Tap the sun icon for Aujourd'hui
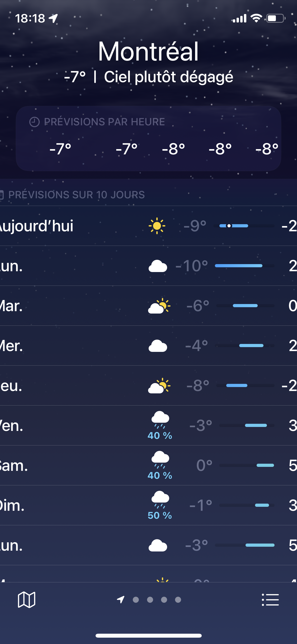Image resolution: width=297 pixels, height=644 pixels. tap(157, 226)
